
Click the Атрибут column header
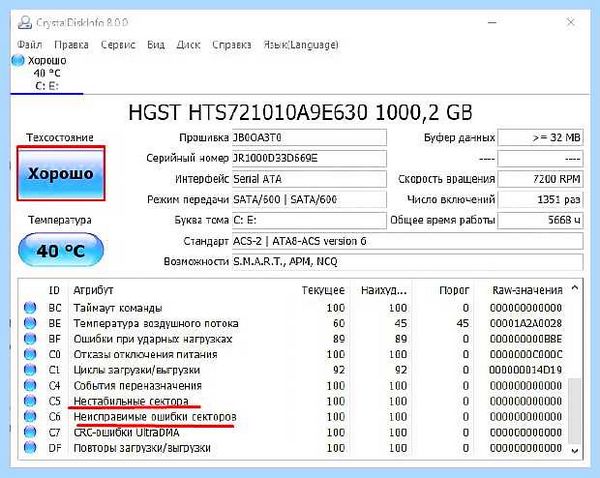[93, 290]
